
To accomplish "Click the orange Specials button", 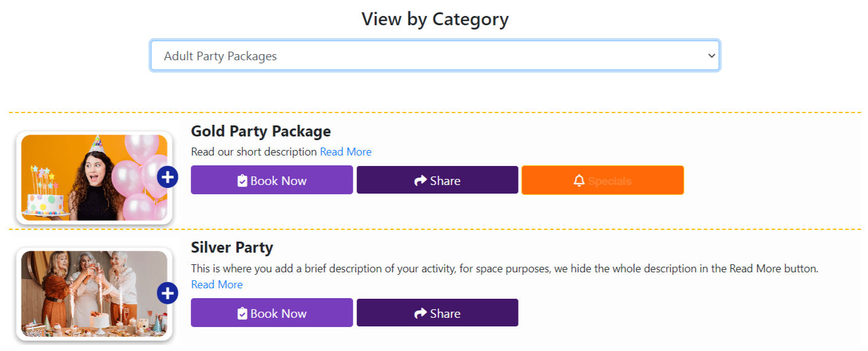I will tap(603, 180).
